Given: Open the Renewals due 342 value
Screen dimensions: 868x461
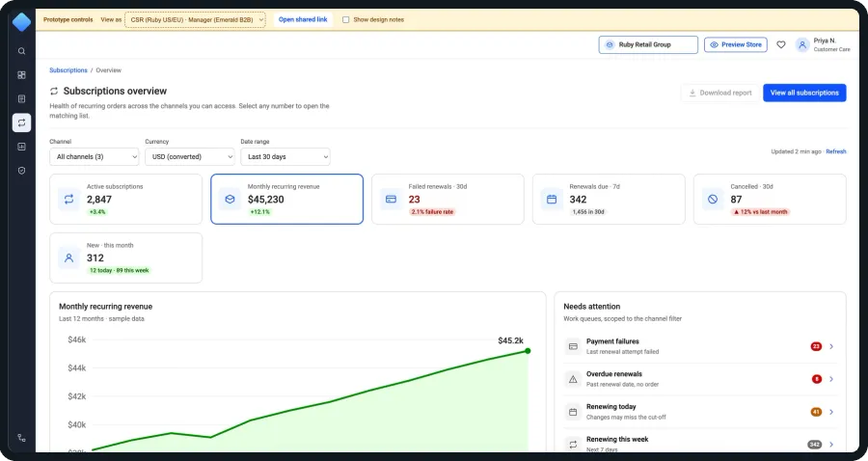Looking at the screenshot, I should point(578,200).
